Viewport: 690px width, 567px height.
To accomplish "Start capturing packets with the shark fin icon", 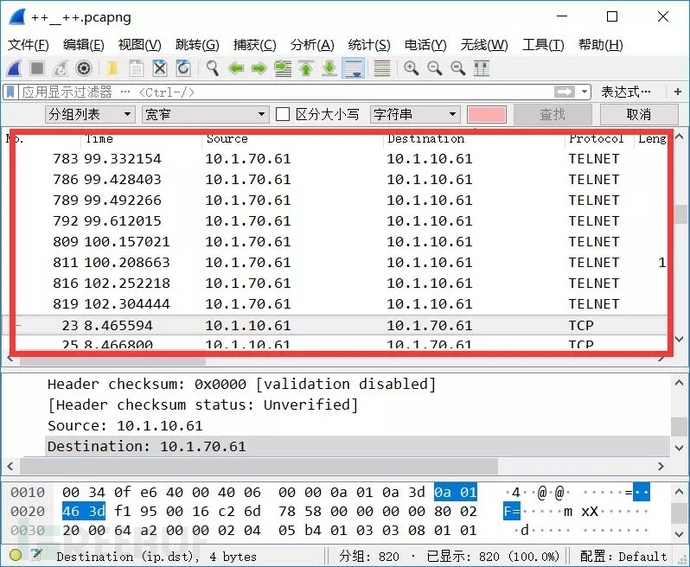I will click(x=14, y=69).
